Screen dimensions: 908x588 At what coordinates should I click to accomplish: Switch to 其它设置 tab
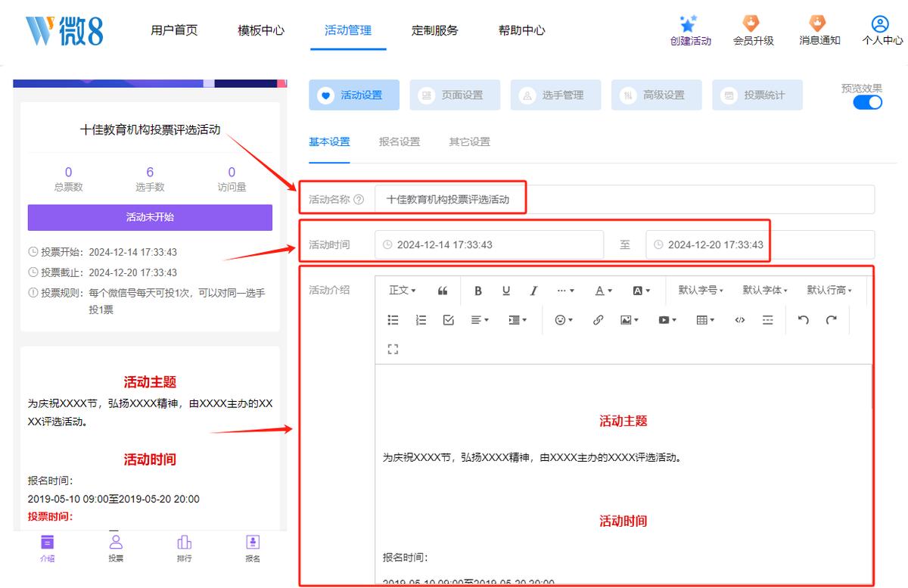(469, 142)
